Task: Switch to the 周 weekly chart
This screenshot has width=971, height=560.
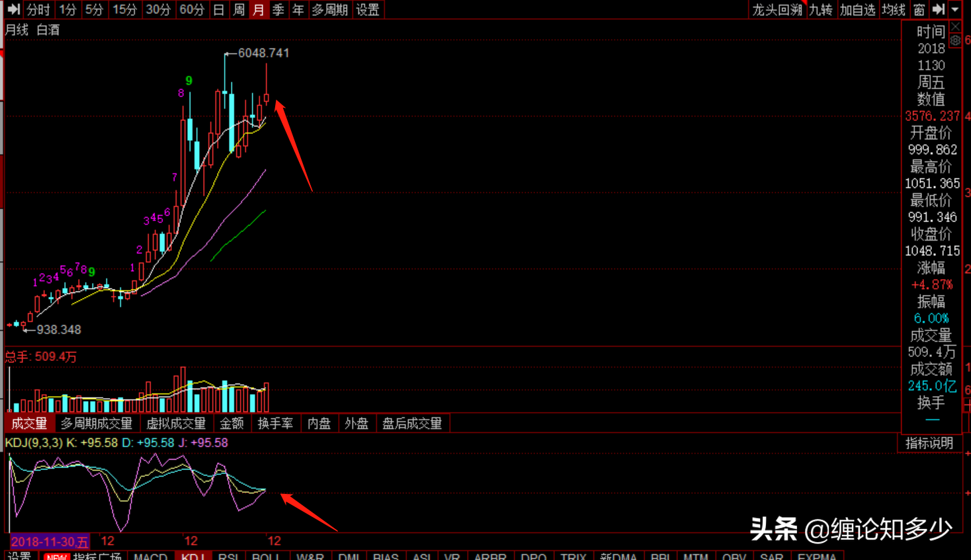Action: point(239,10)
